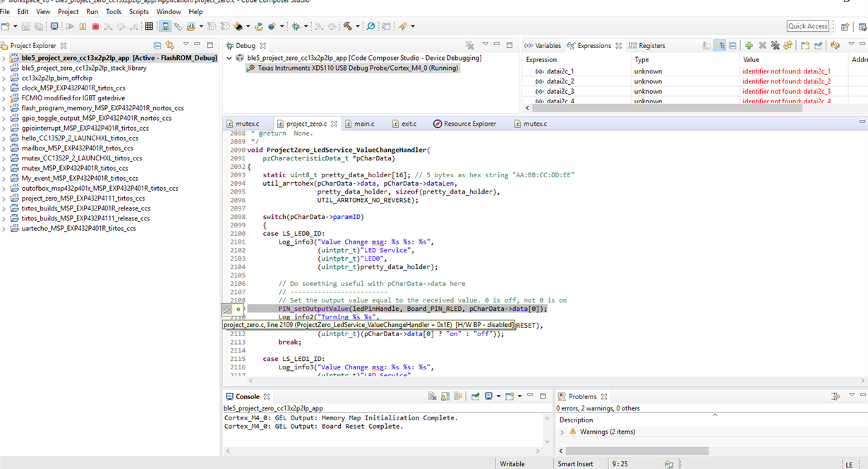Open Debug button dropdown arrow

point(306,27)
